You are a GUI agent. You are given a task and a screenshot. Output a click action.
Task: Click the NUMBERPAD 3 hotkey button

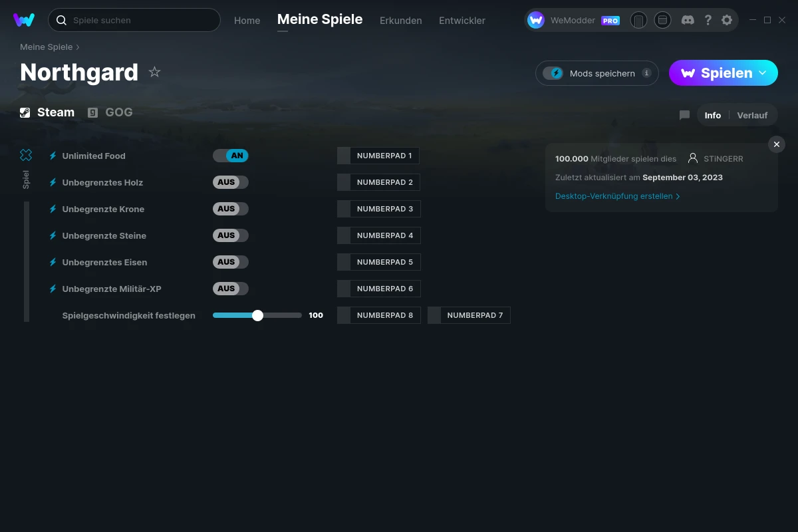(379, 209)
